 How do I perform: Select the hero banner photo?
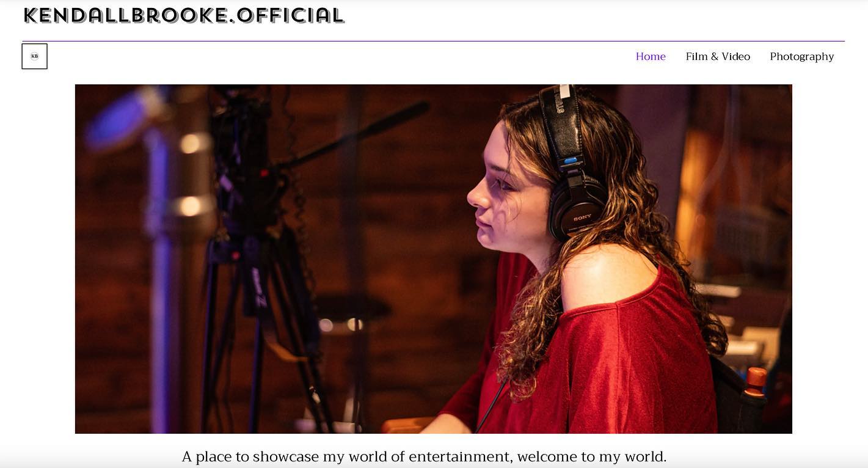(433, 259)
